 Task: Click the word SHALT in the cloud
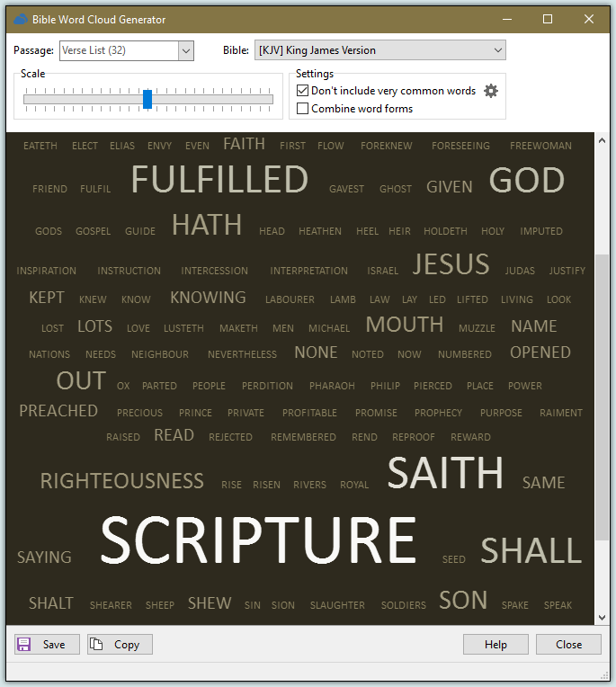tap(51, 603)
